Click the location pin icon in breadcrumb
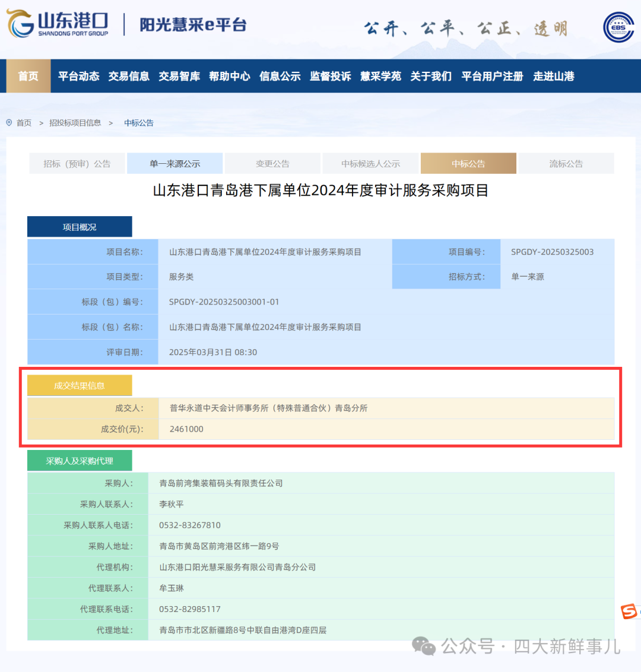The width and height of the screenshot is (641, 672). pyautogui.click(x=9, y=122)
